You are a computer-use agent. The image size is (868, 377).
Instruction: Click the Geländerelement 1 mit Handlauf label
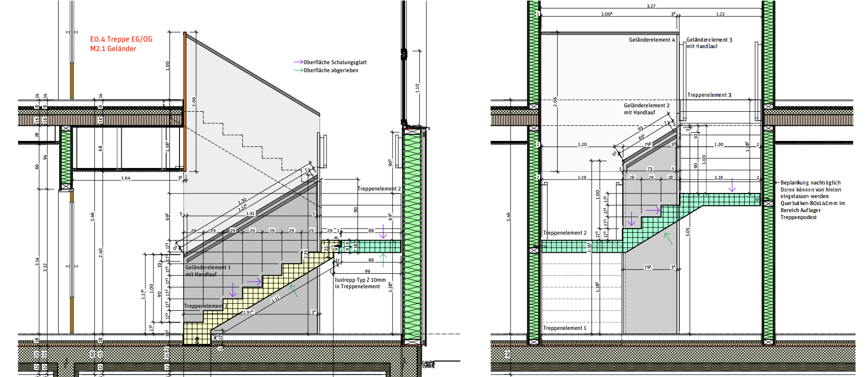pos(208,271)
